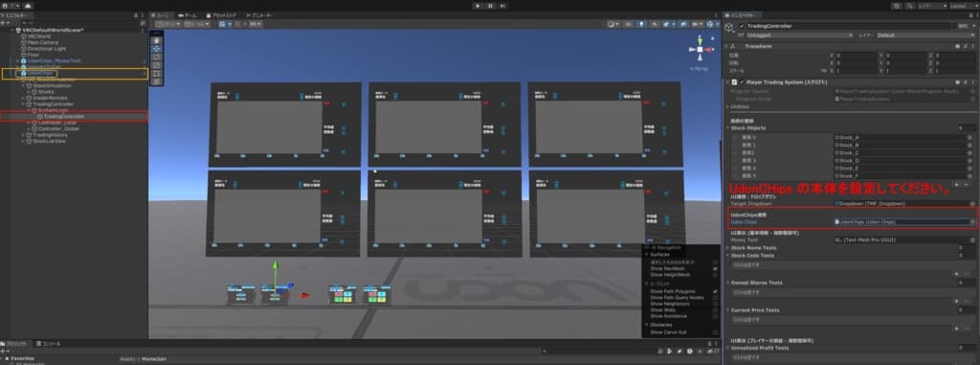980x365 pixels.
Task: Select the combined Transform tool in scene toolbar
Action: (156, 80)
